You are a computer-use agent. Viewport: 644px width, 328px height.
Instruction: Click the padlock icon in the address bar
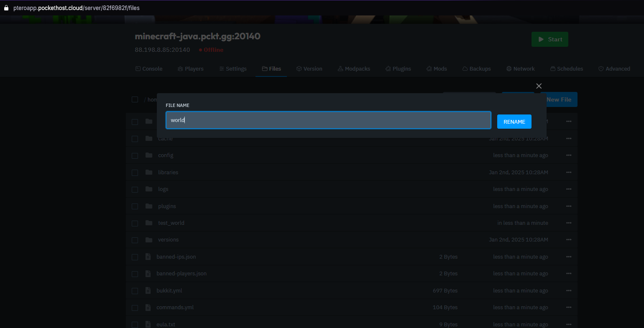point(6,8)
